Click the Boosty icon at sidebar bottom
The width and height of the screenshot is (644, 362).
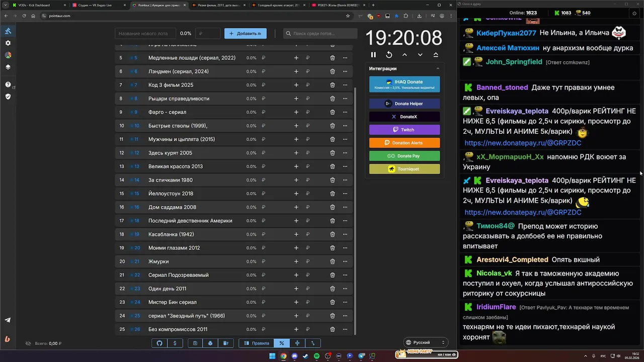(x=8, y=339)
